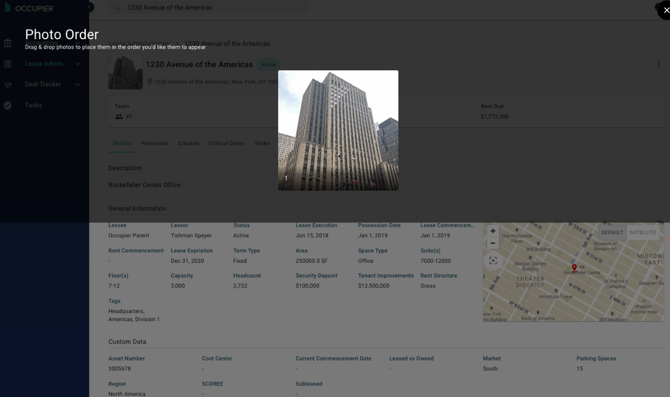The height and width of the screenshot is (397, 670).
Task: Expand the Lease Admin chevron
Action: point(77,64)
